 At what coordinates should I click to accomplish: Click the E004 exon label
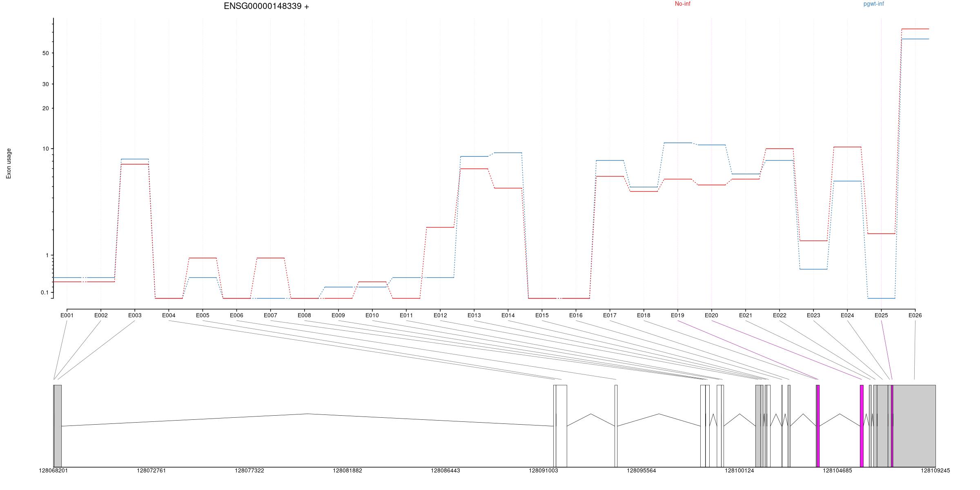click(169, 315)
